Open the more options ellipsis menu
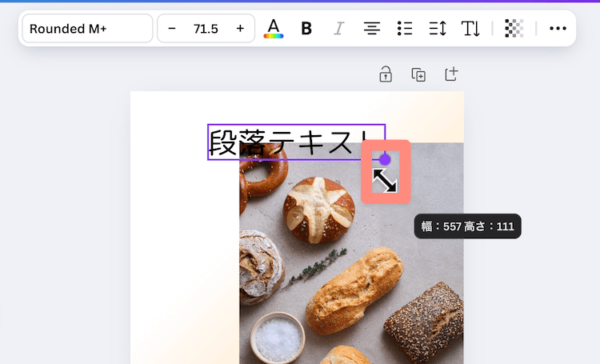The width and height of the screenshot is (600, 364). (x=558, y=28)
